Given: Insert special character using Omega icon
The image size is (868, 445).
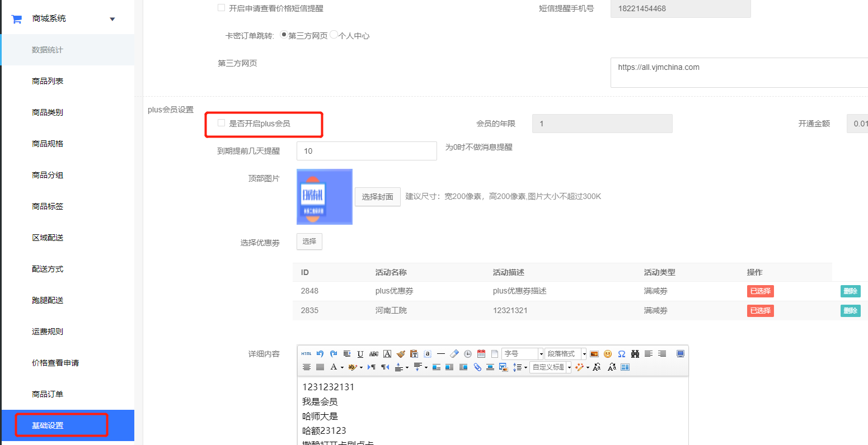Looking at the screenshot, I should coord(621,354).
